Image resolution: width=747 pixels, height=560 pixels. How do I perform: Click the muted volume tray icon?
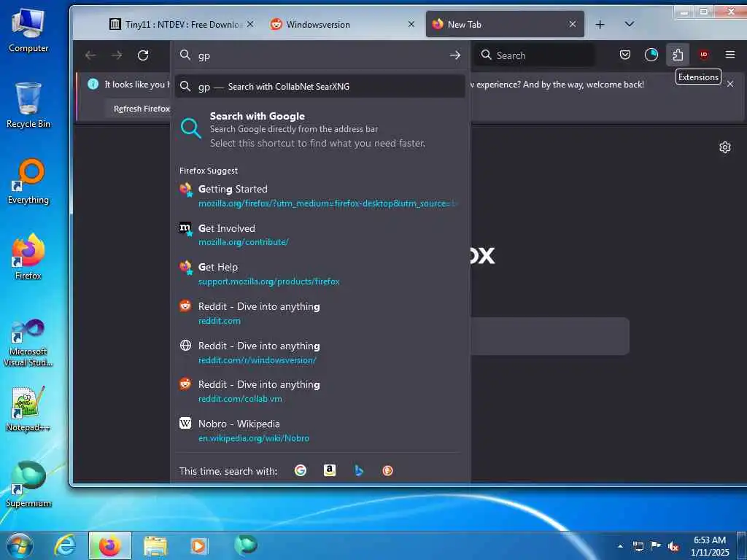tap(673, 547)
